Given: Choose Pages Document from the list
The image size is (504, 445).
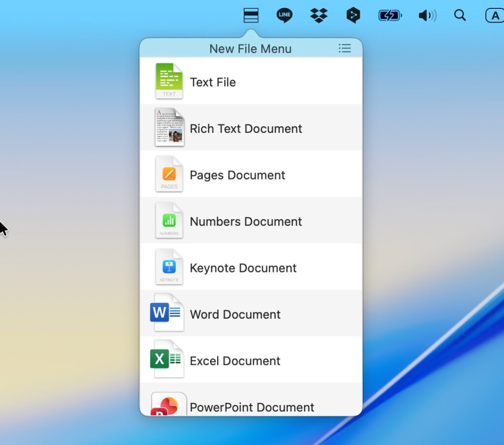Looking at the screenshot, I should (x=237, y=176).
